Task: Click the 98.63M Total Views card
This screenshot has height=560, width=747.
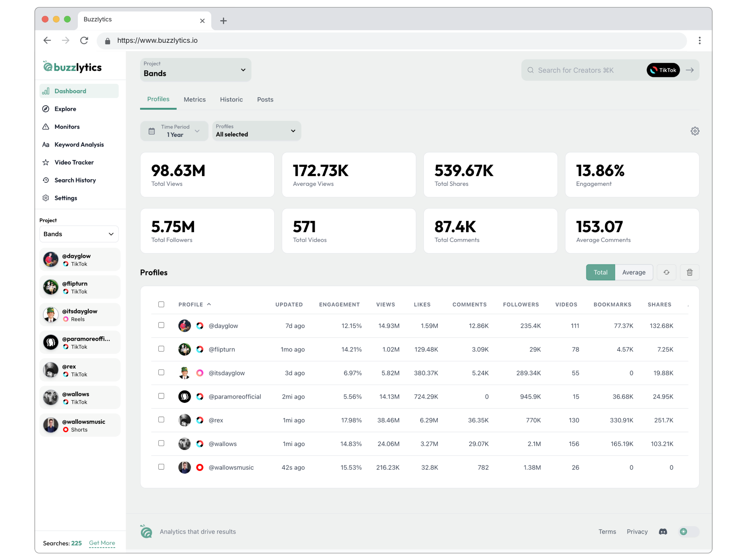Action: click(207, 175)
